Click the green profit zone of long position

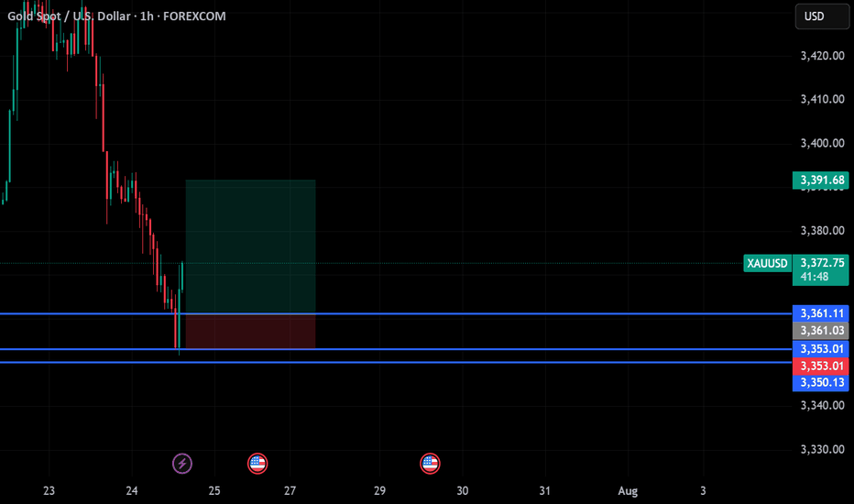point(250,247)
